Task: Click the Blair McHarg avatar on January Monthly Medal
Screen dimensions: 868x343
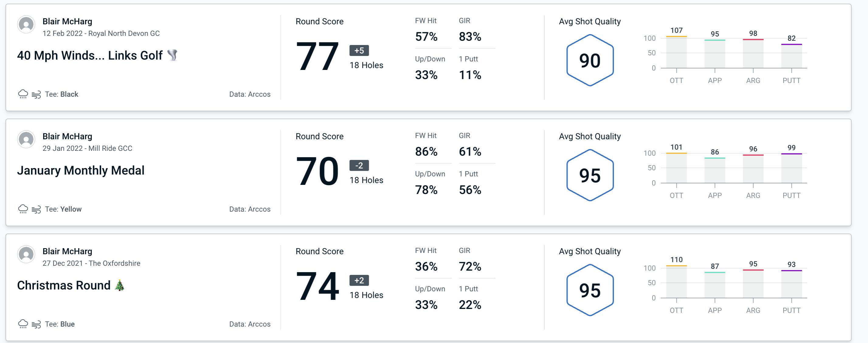Action: pos(26,140)
